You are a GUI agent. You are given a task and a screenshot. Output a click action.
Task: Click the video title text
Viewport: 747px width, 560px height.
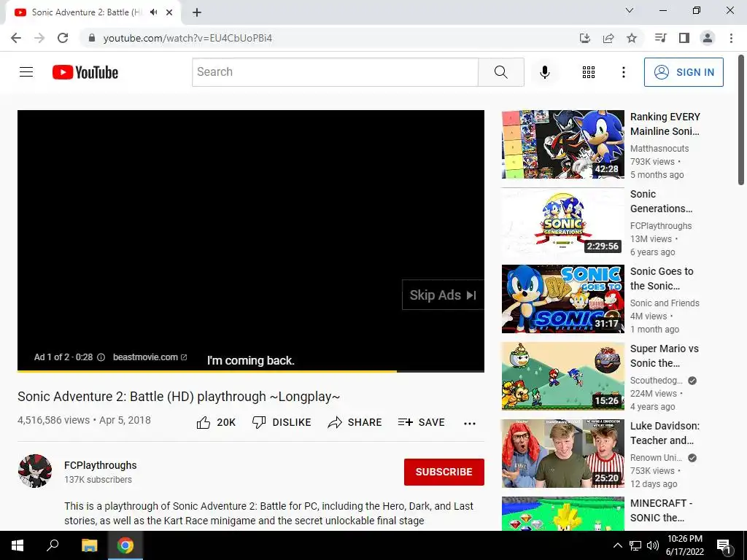coord(179,396)
